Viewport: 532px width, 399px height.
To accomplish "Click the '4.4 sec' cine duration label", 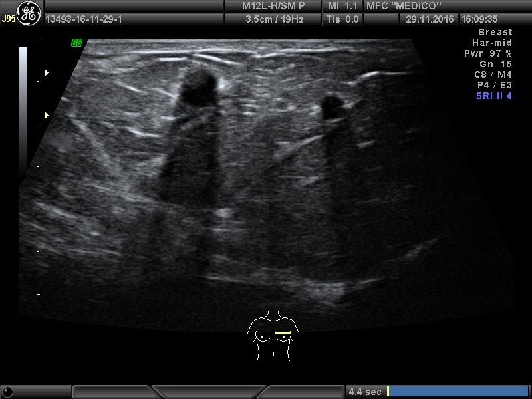I will click(364, 392).
